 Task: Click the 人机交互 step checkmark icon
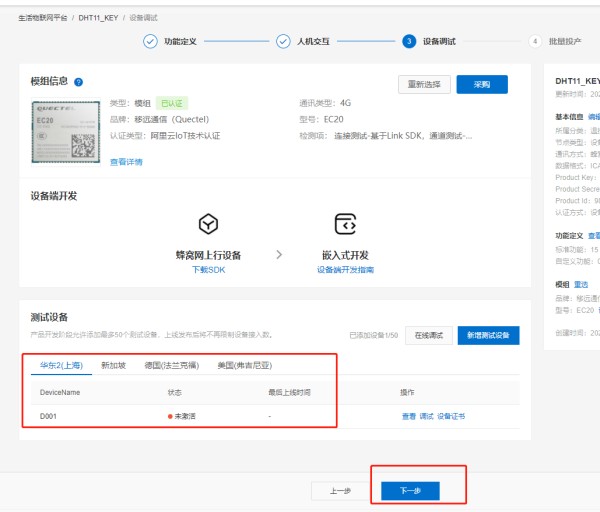(284, 42)
